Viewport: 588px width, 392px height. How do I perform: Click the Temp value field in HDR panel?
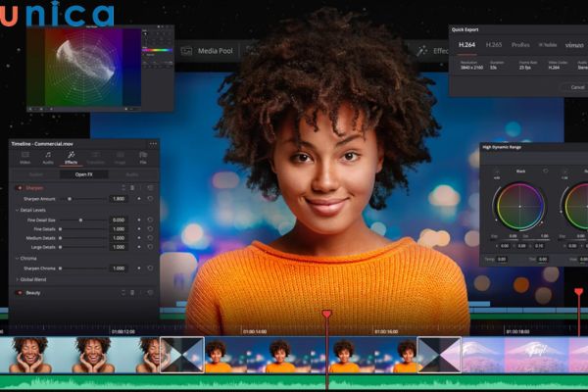coord(502,259)
